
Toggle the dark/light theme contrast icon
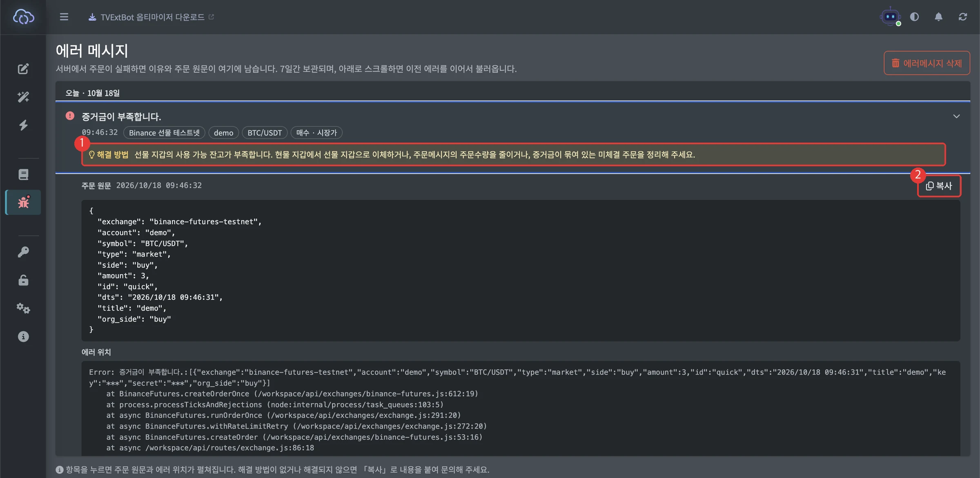[914, 17]
